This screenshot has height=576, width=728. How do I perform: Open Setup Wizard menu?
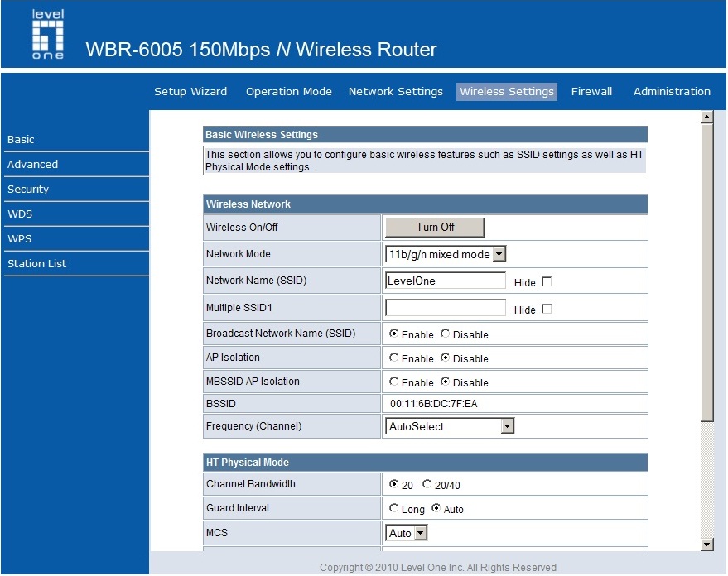coord(190,91)
